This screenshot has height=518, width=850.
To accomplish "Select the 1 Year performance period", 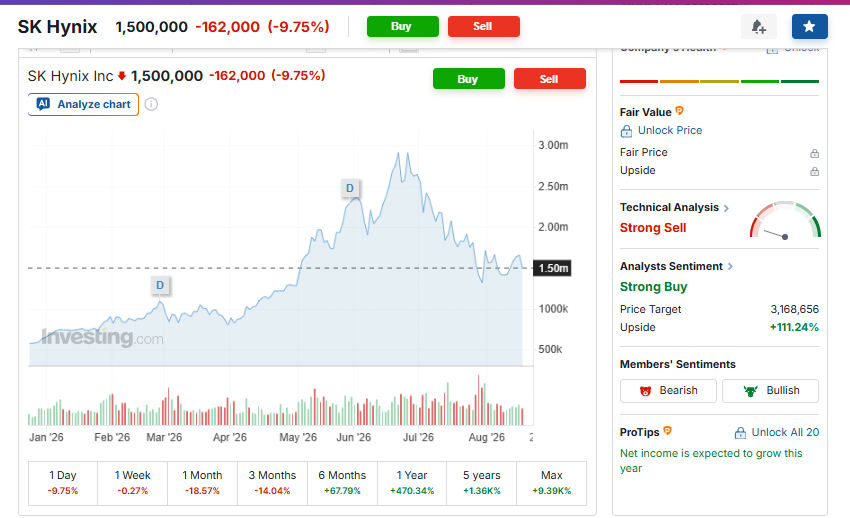I will [412, 483].
